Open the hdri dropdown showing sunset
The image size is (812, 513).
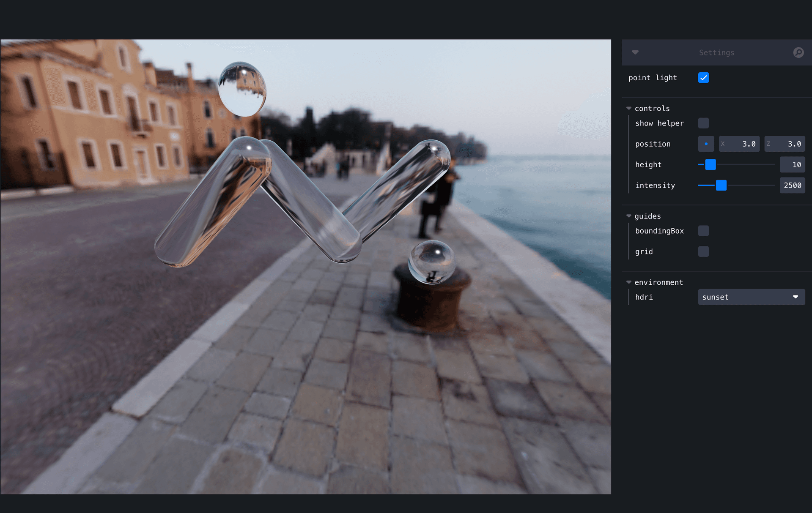[x=751, y=297]
